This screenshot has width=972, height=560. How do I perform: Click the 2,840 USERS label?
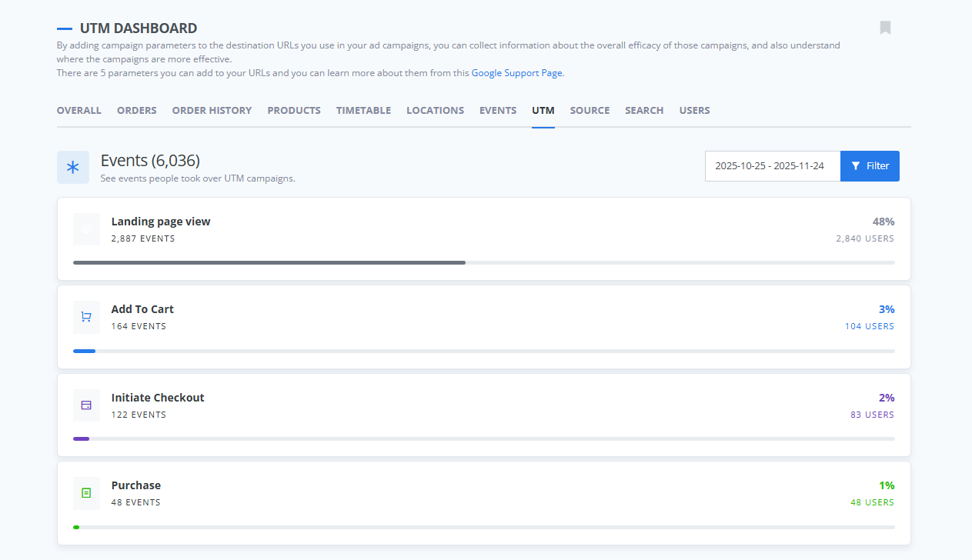pyautogui.click(x=865, y=238)
